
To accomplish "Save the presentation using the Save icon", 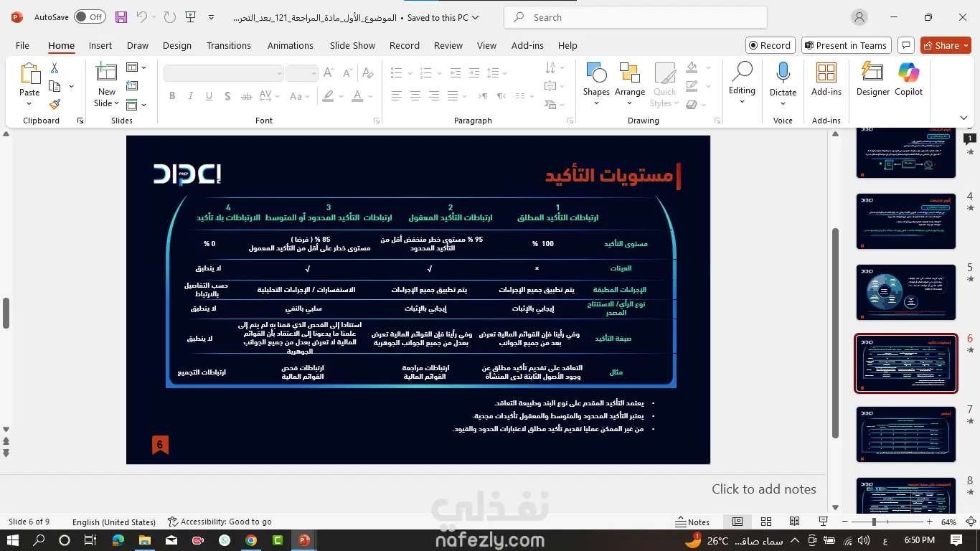I will pos(121,17).
